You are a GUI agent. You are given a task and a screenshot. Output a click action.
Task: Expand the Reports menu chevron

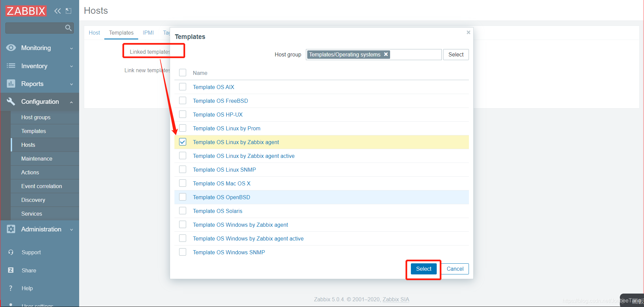[x=71, y=84]
